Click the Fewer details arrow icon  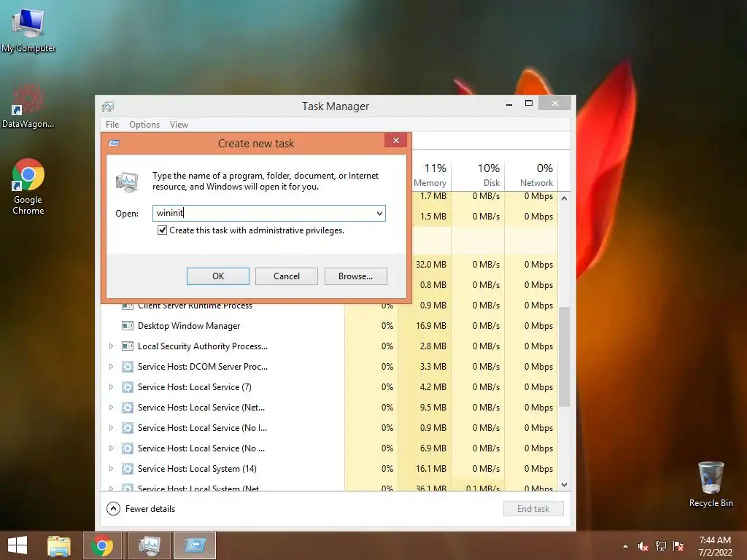click(113, 508)
